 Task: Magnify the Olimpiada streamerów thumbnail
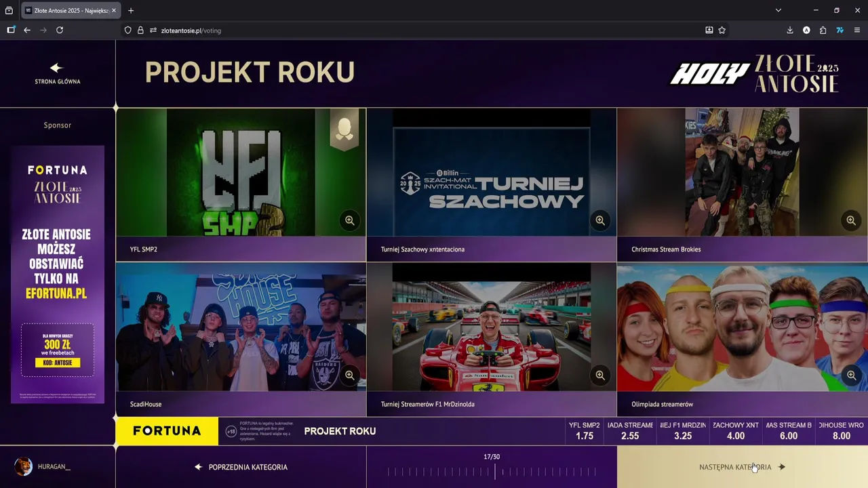click(851, 375)
